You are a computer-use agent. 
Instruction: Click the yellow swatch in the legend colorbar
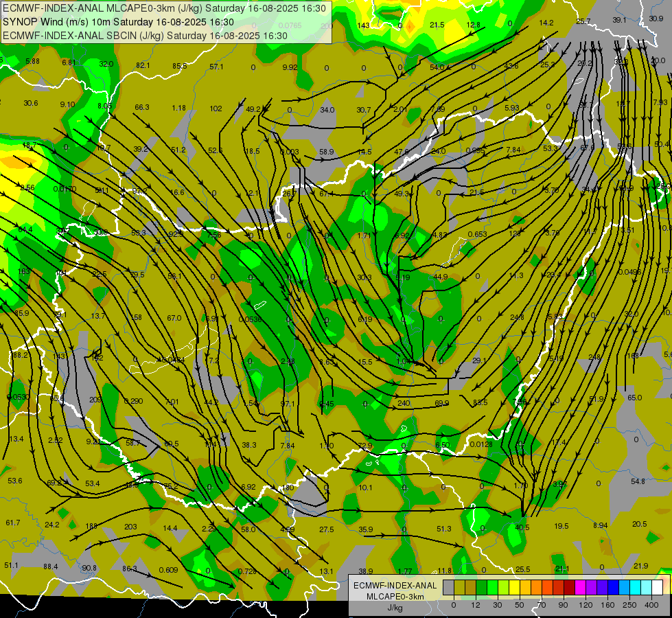tap(514, 587)
